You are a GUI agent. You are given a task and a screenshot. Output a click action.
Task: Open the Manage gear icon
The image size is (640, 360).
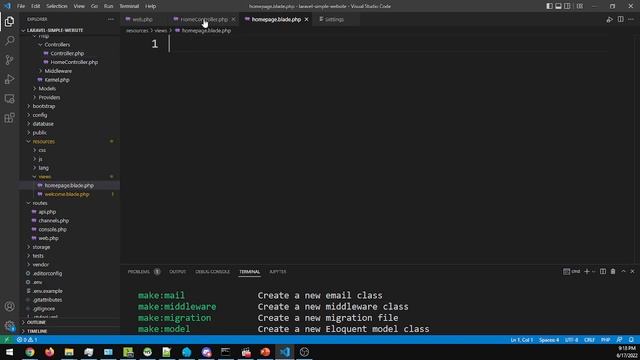(x=9, y=326)
